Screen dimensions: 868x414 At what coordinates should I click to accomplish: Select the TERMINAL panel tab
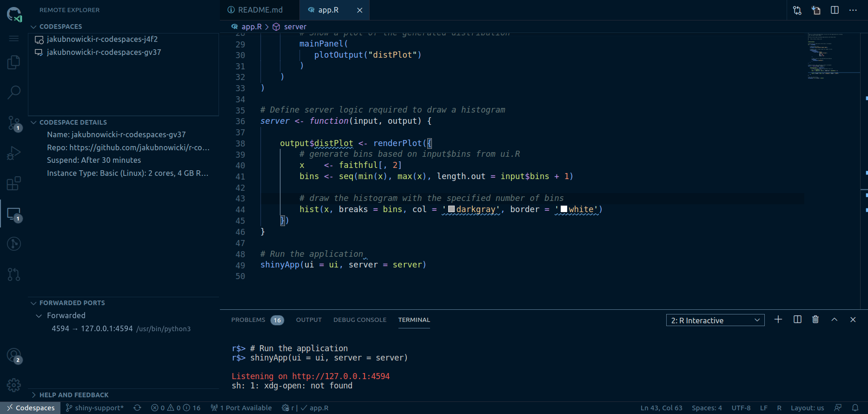click(414, 320)
